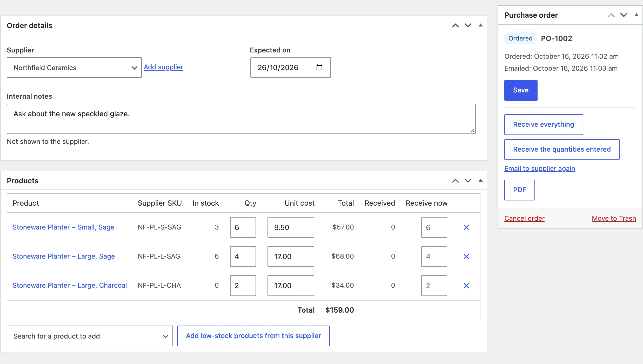Click Receive the quantities entered

click(x=562, y=150)
